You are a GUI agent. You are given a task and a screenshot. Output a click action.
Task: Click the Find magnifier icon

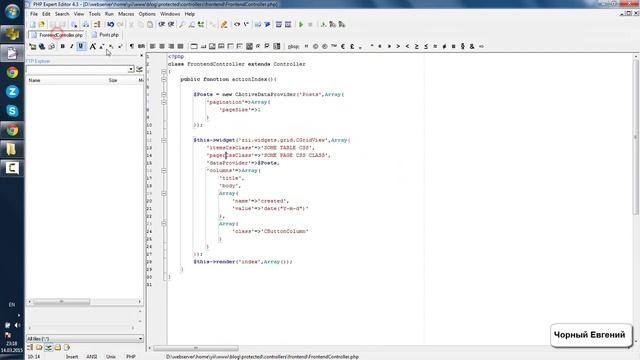point(182,24)
